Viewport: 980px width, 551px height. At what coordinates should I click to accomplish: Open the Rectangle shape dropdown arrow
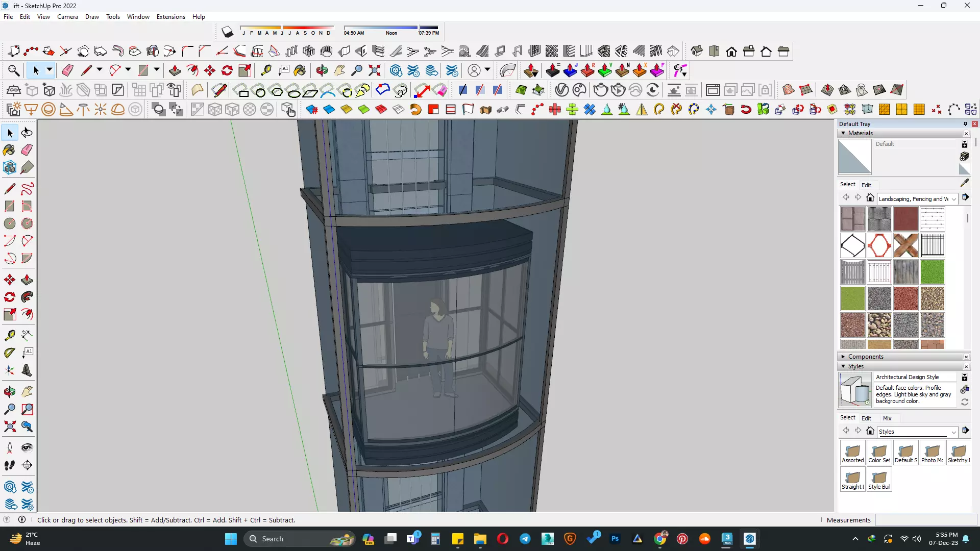157,70
